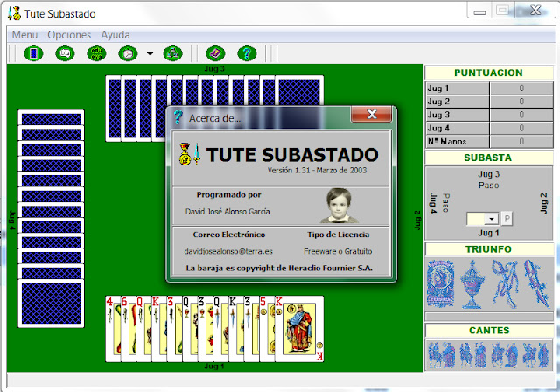Play the K of Bastos card
The width and height of the screenshot is (560, 392).
tap(159, 329)
